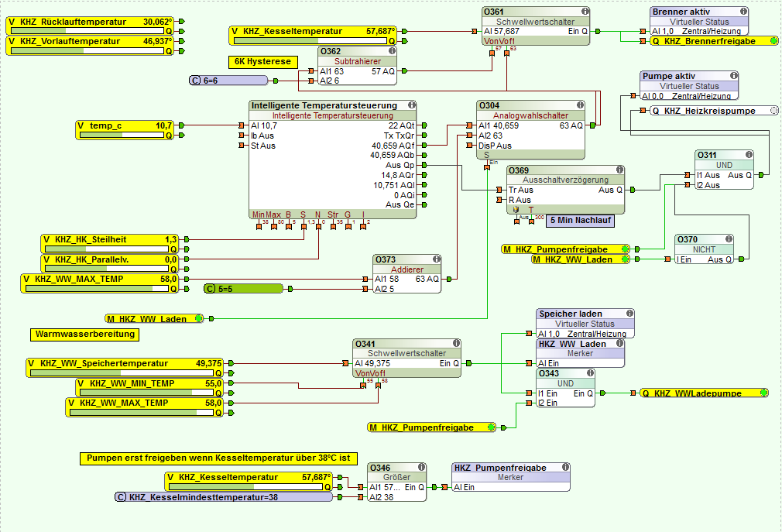Click C icon of KHZ_Kesselmindesttemperatur=38 constant

point(121,497)
